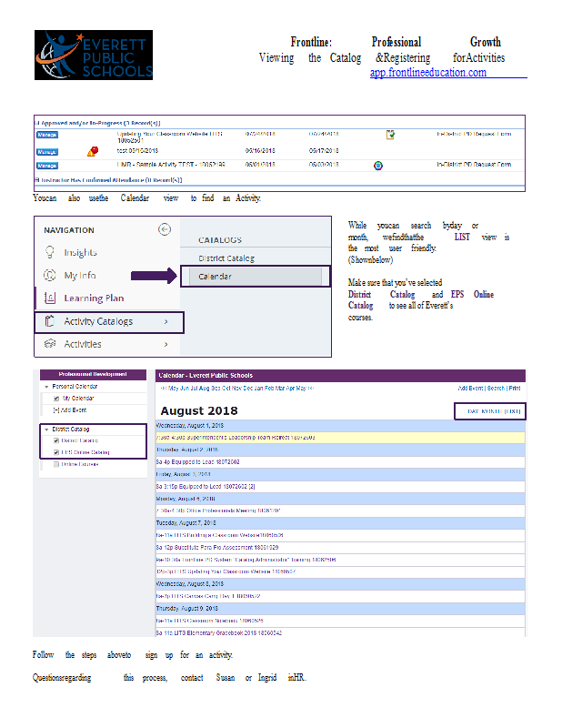Toggle the EPS Online Catalog checkbox
Viewport: 562px width, 728px height.
56,452
